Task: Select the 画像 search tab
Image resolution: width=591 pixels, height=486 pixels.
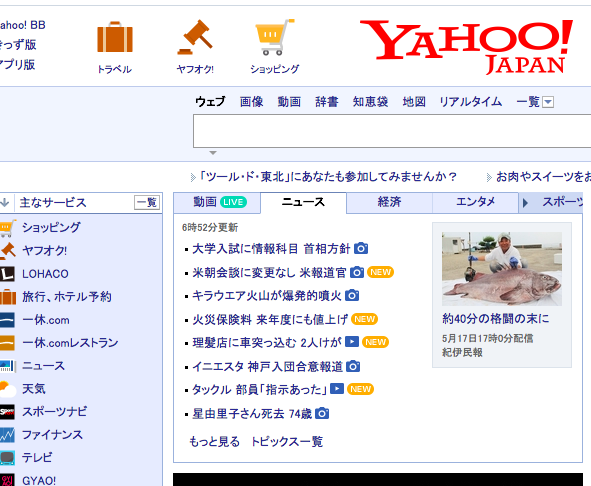Action: (251, 101)
